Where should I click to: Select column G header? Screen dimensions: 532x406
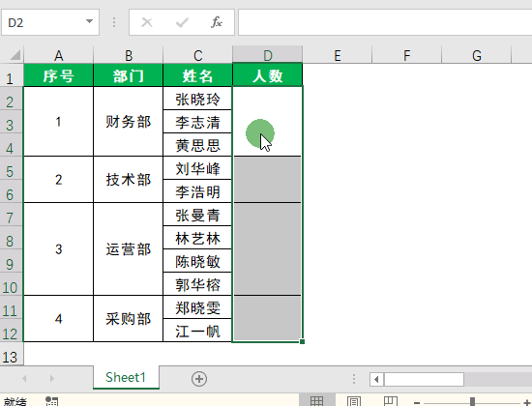point(476,55)
